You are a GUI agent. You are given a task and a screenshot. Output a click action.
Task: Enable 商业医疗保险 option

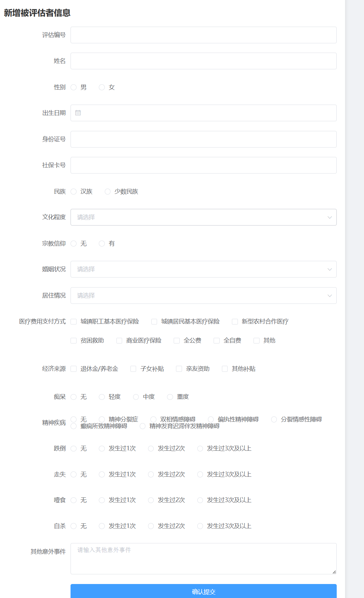click(119, 340)
